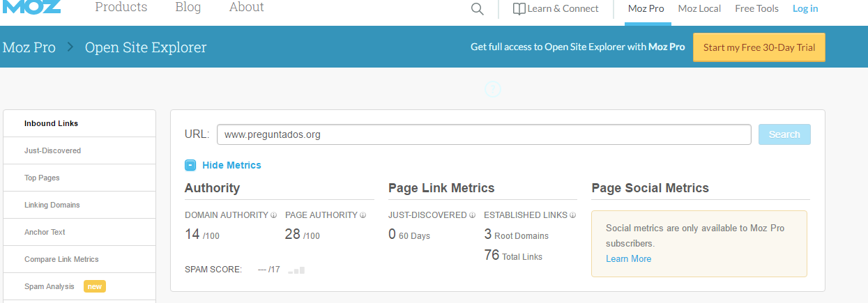Click the '76 Total Links' value
This screenshot has height=303, width=868.
tap(513, 256)
